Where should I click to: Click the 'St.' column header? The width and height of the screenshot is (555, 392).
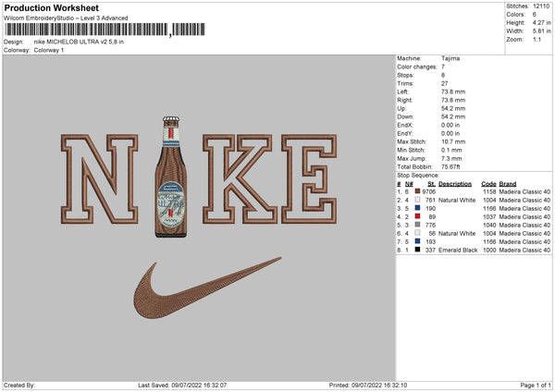(431, 184)
